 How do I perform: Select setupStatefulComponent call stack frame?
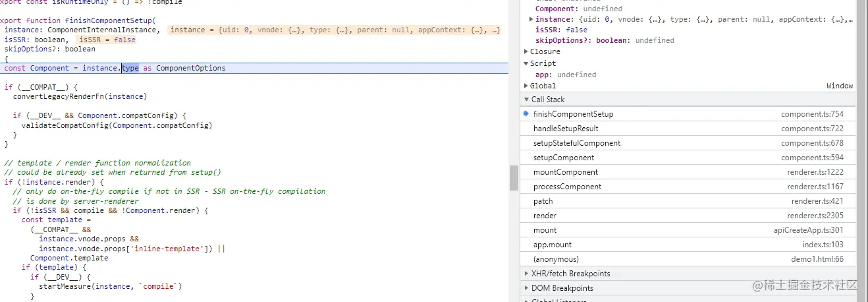click(x=688, y=143)
